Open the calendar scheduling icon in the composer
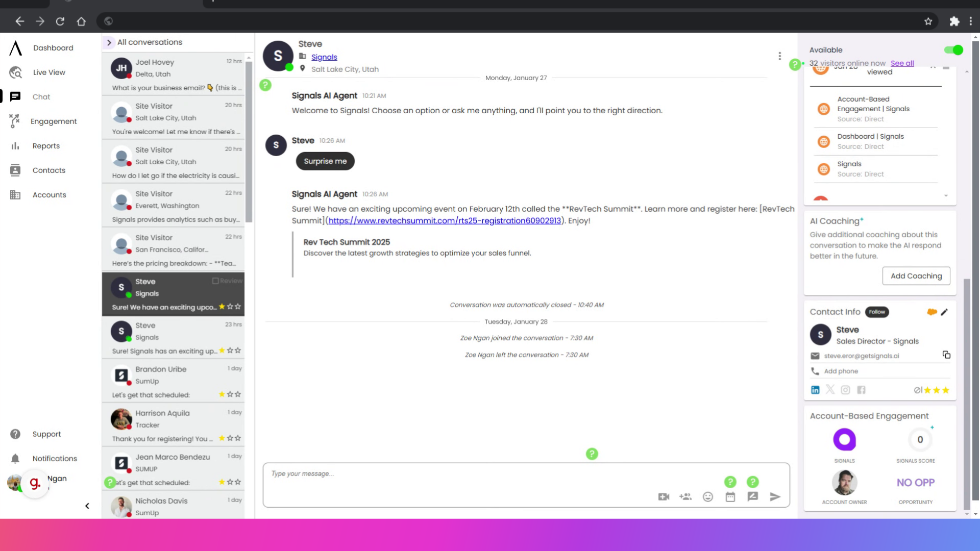The width and height of the screenshot is (980, 551). tap(730, 496)
